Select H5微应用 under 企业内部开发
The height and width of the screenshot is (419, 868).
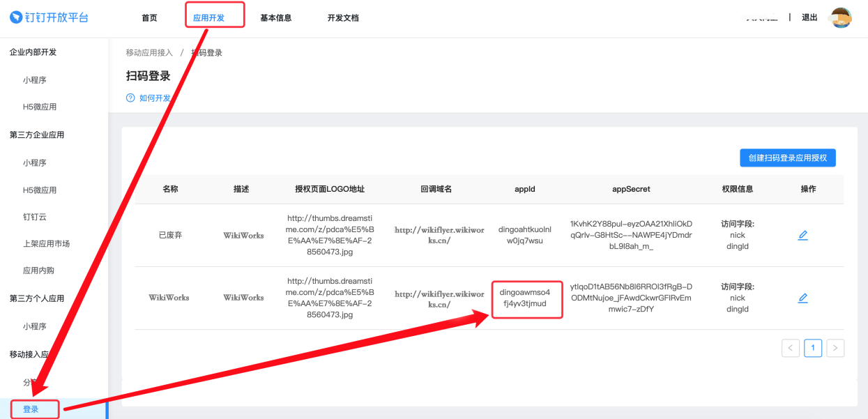point(40,107)
